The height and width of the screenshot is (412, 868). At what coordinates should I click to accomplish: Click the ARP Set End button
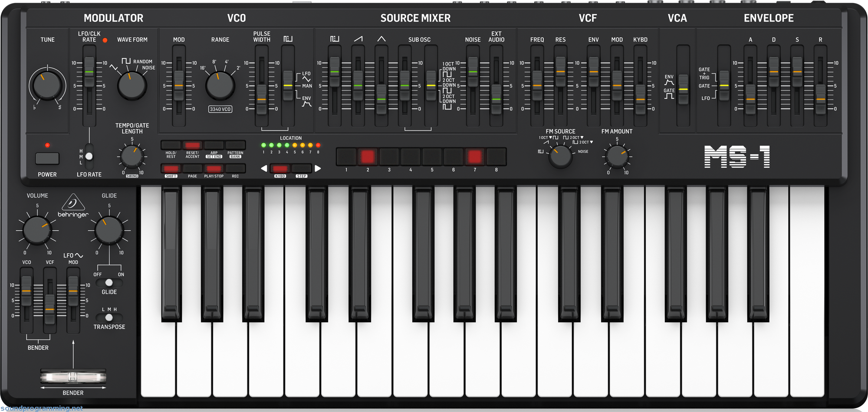point(214,145)
